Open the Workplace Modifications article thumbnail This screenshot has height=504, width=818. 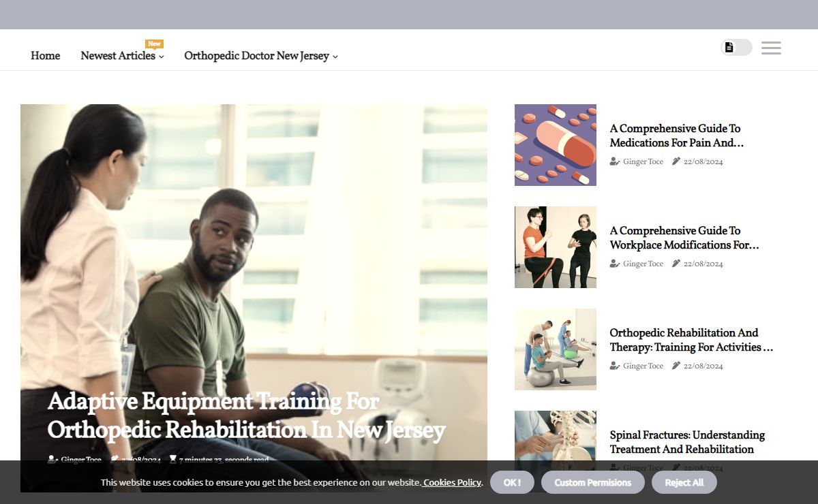556,247
